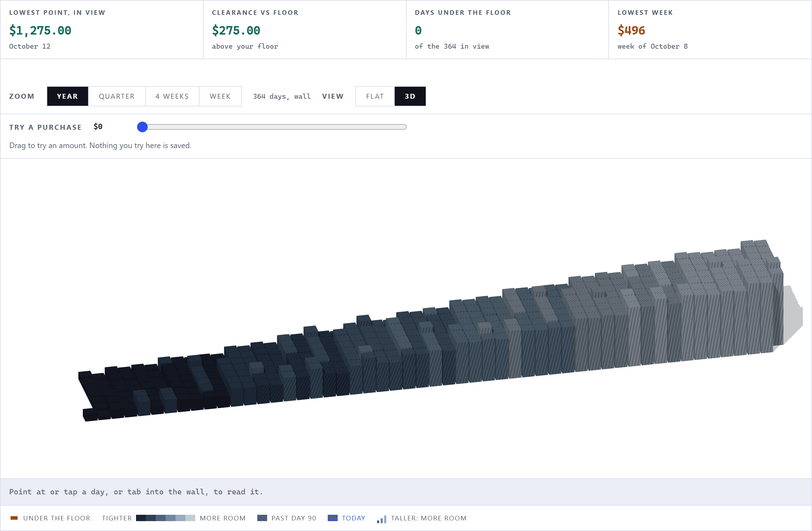Screen dimensions: 812x531
Task: Click the Past Day 90 hatched legend icon
Action: pos(262,518)
